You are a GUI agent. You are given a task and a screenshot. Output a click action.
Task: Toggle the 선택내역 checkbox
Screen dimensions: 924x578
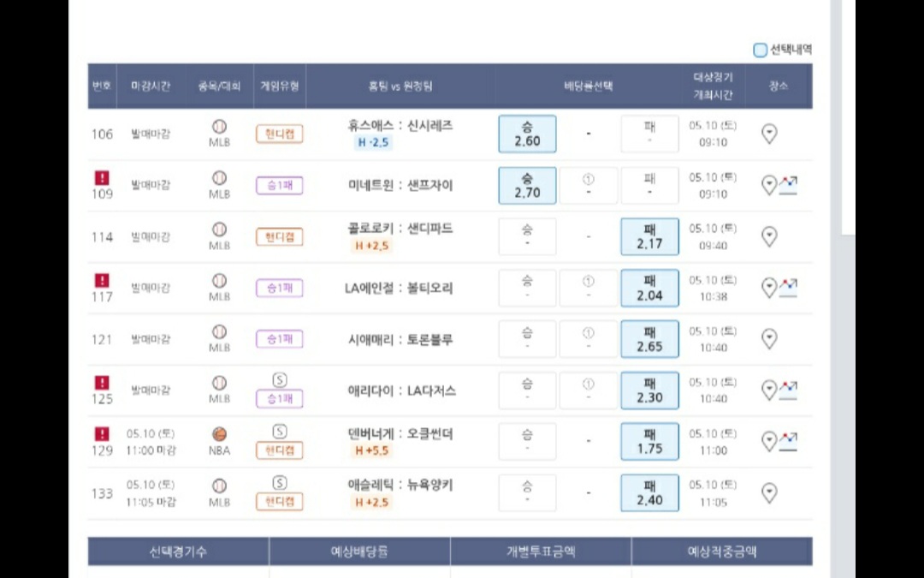760,51
